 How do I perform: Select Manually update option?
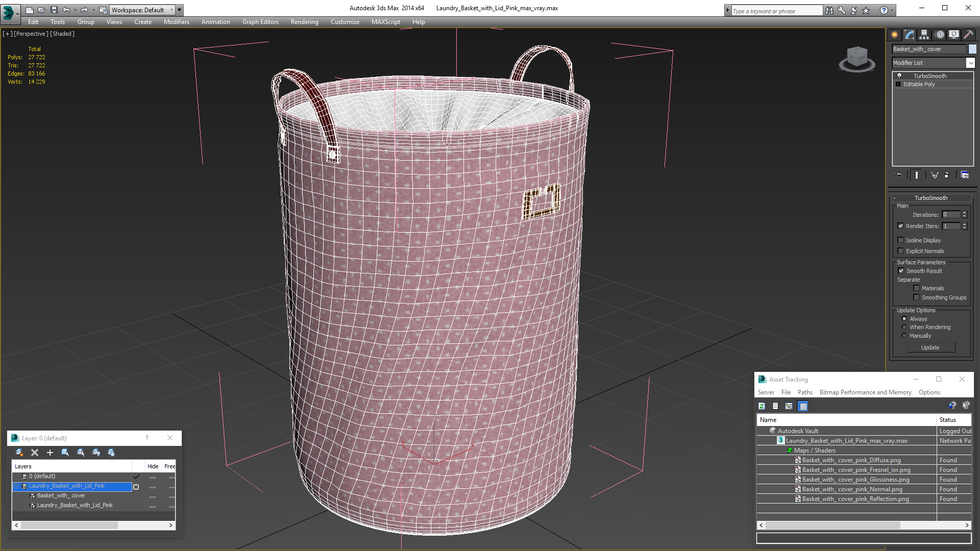[x=904, y=336]
